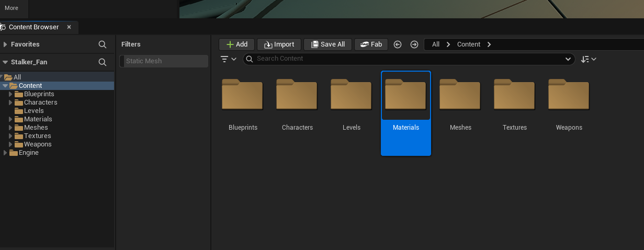Expand the Meshes node in the tree
644x250 pixels.
click(x=10, y=128)
